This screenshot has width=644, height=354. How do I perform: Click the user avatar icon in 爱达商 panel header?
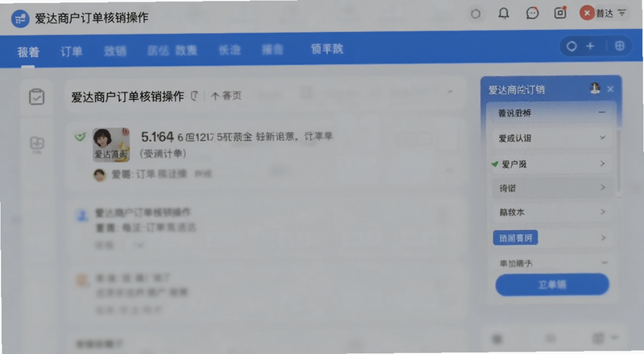[595, 88]
